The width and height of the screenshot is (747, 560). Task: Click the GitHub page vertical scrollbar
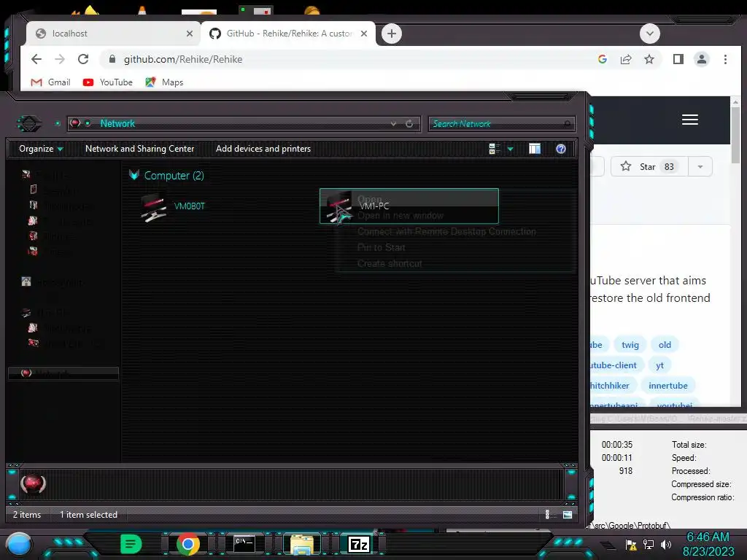click(735, 135)
